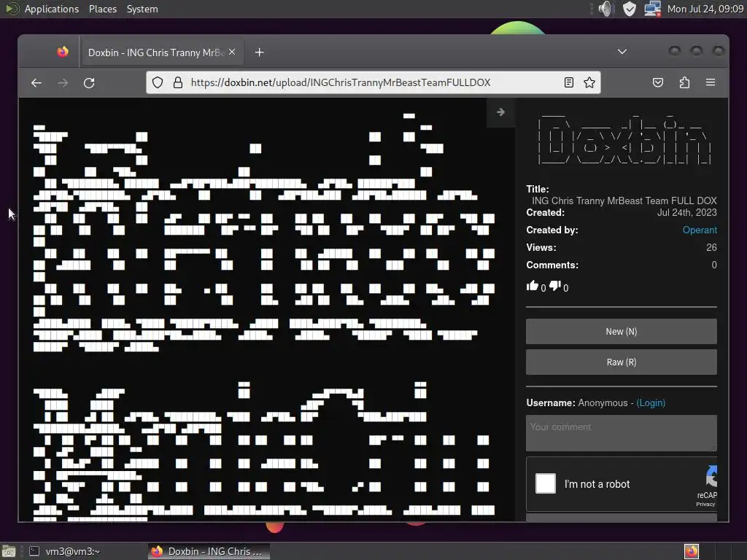Click the clock showing Mon Jul 24, 09:09
The width and height of the screenshot is (747, 560).
click(x=705, y=9)
